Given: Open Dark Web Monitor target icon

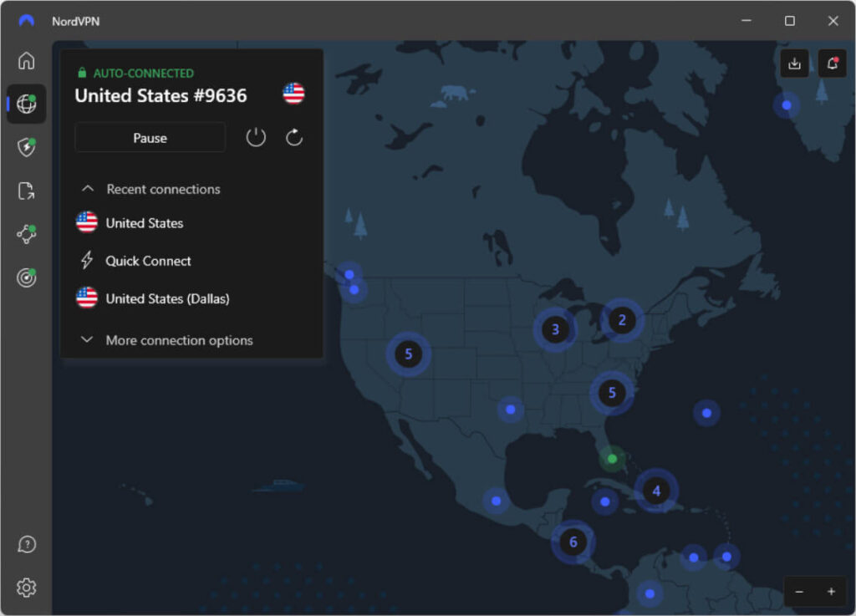Looking at the screenshot, I should [26, 277].
